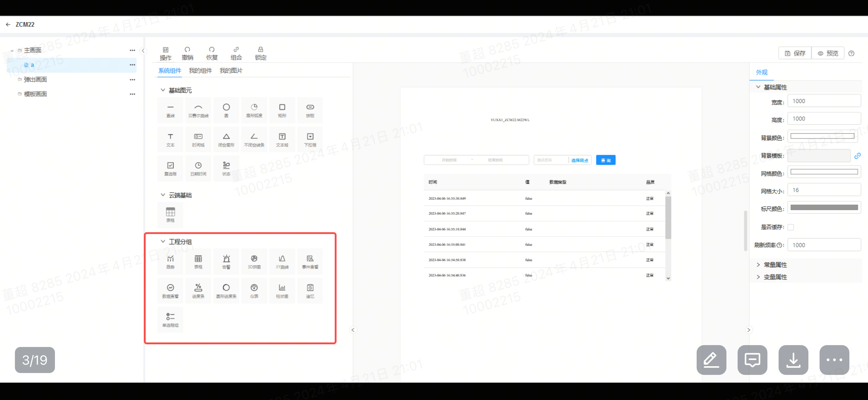Screen dimensions: 868x400
Task: Select the 下拉框 dropdown component
Action: 310,140
